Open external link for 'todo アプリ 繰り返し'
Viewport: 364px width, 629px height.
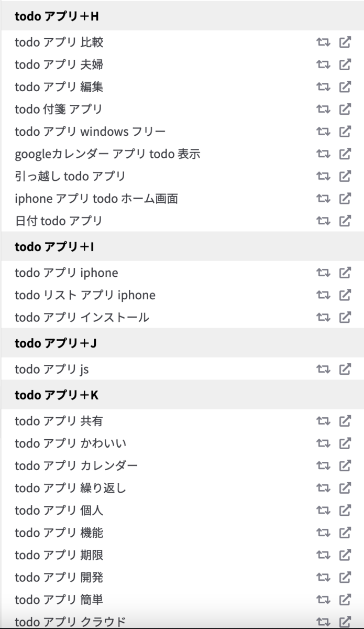pos(345,488)
